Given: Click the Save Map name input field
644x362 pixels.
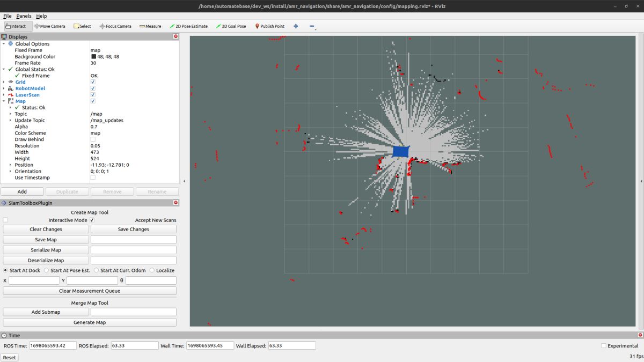Looking at the screenshot, I should (134, 240).
